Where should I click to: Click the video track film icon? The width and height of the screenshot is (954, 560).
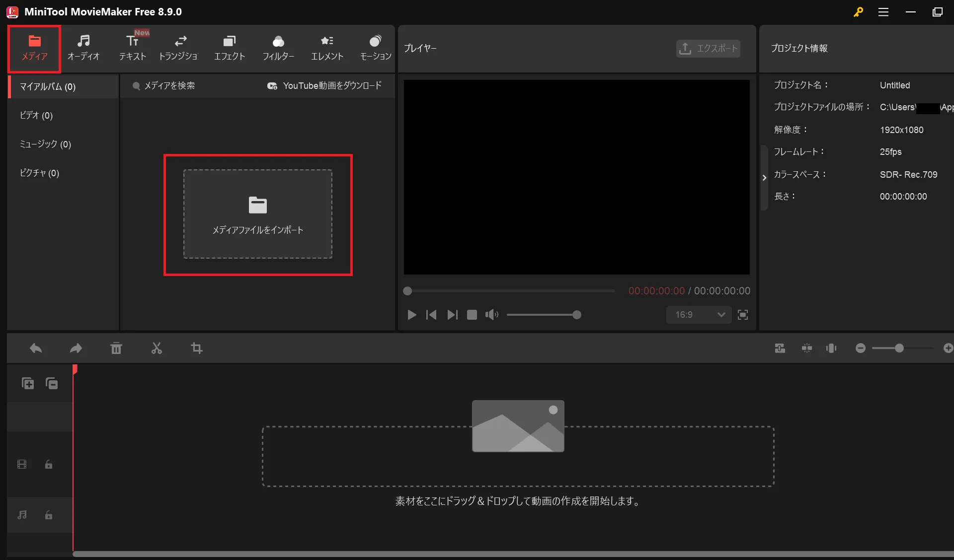pyautogui.click(x=22, y=465)
